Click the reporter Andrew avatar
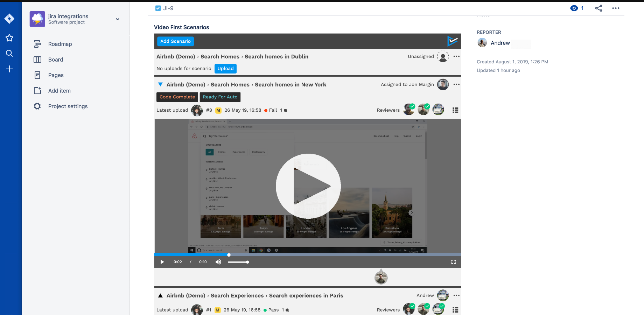This screenshot has height=315, width=644. point(482,43)
